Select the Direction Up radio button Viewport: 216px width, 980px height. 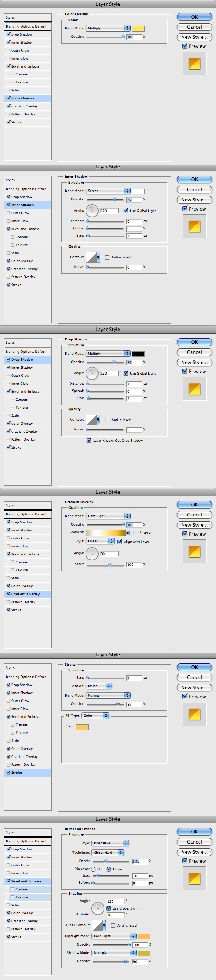click(94, 869)
